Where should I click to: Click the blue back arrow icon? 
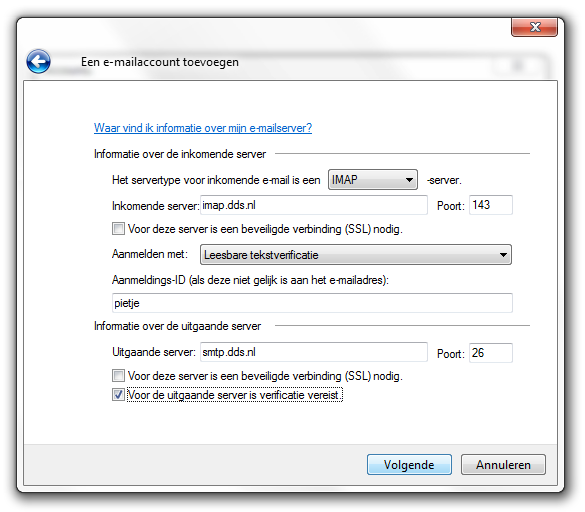click(x=38, y=61)
